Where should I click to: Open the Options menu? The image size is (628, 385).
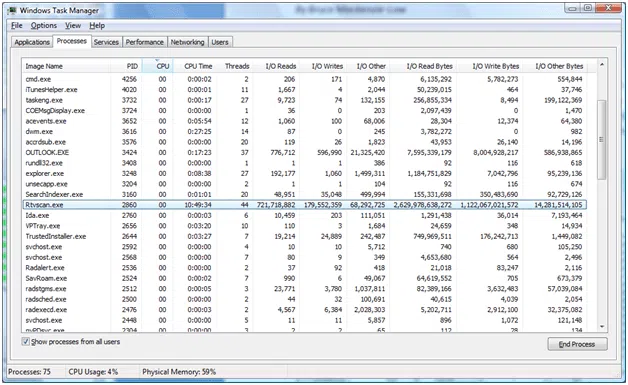[44, 26]
